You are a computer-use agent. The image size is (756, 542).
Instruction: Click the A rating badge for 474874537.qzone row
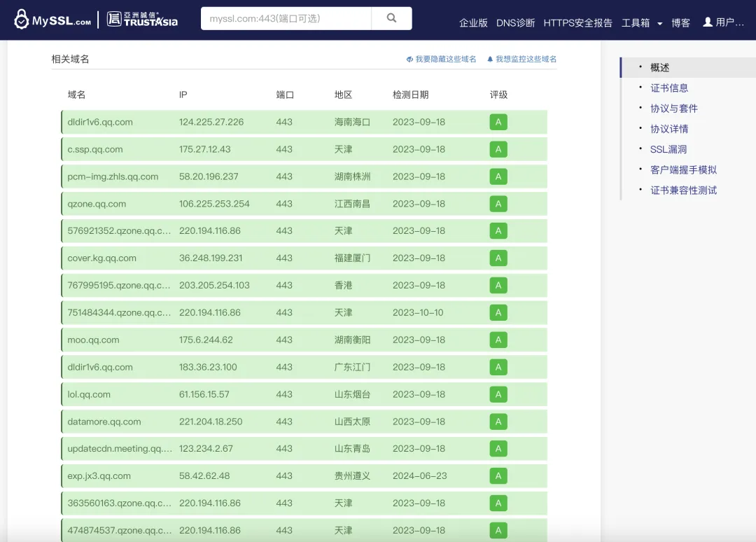click(x=498, y=530)
